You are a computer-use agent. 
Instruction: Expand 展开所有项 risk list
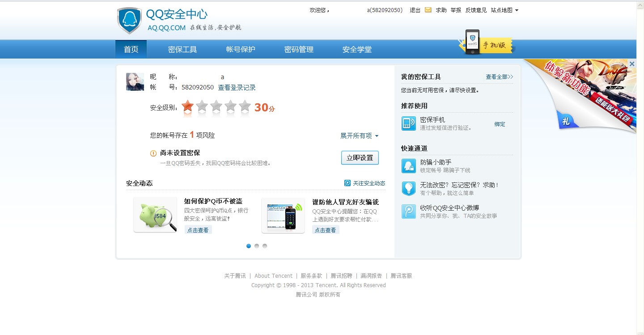(x=360, y=136)
